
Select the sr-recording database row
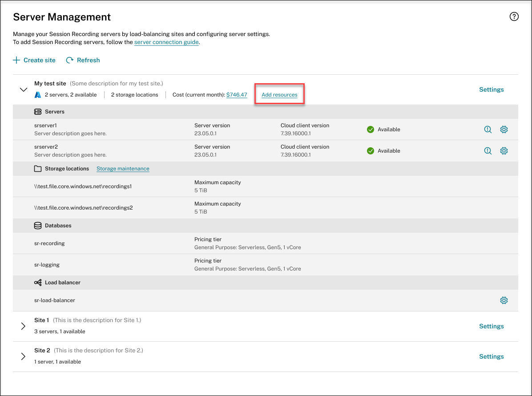(x=49, y=243)
